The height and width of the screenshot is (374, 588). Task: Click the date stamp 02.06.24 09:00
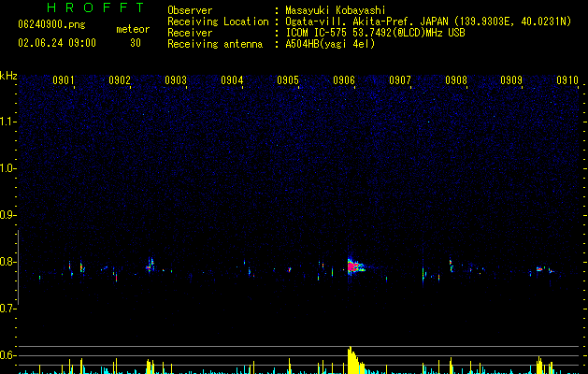(x=57, y=43)
